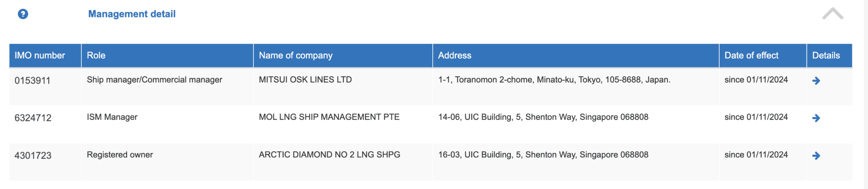
Task: Select IMO number 6324712 cell
Action: 33,118
